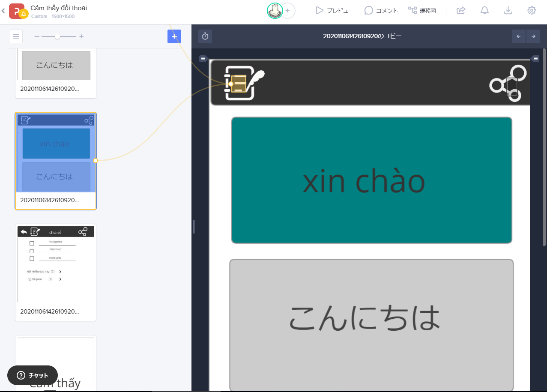The height and width of the screenshot is (392, 547).
Task: Open project settings with the gear icon
Action: pos(532,10)
